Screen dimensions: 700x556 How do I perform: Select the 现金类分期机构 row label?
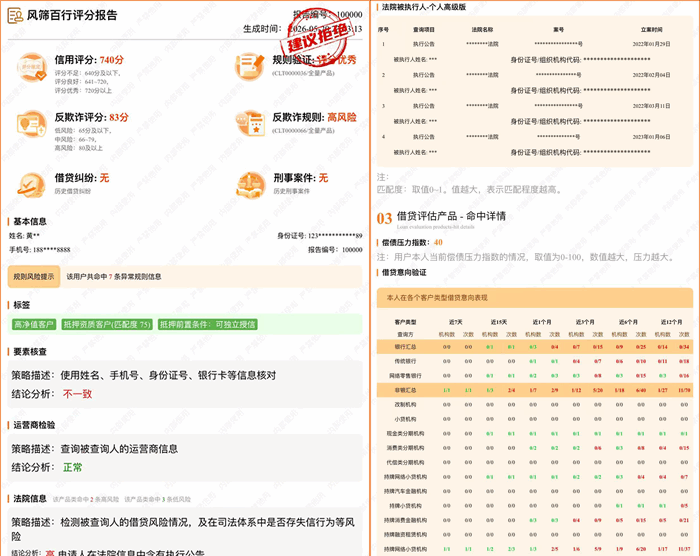[405, 434]
